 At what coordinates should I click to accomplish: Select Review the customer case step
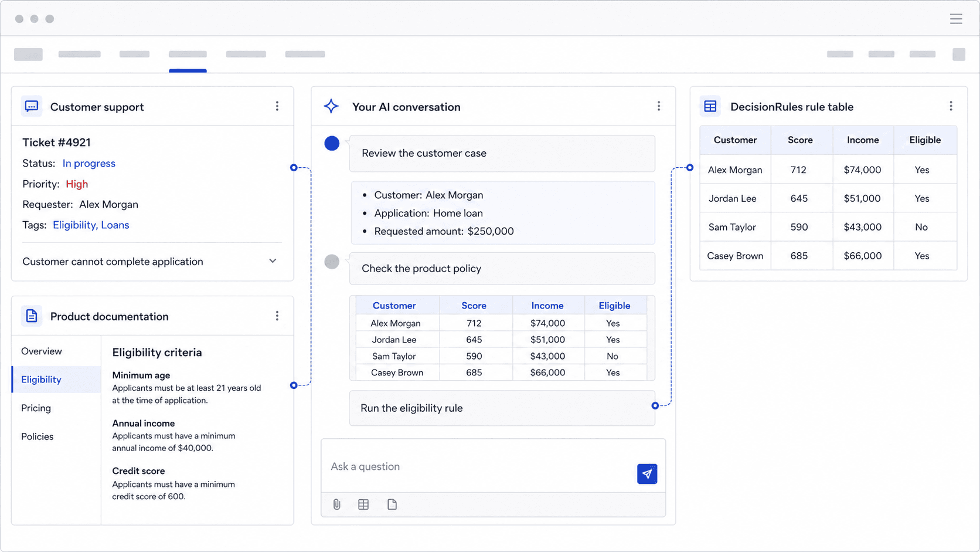pyautogui.click(x=502, y=154)
